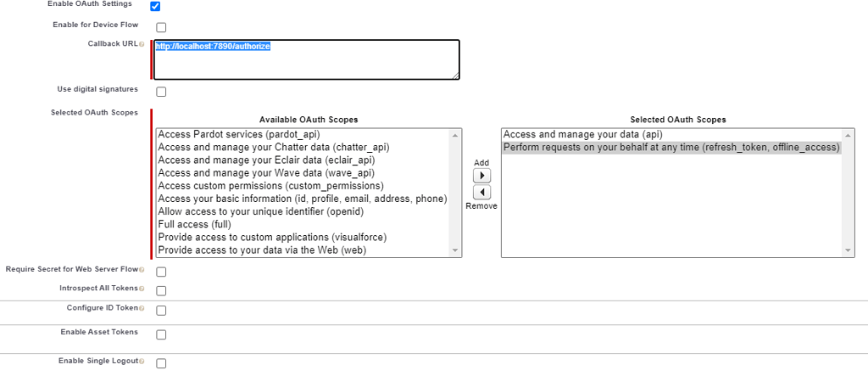Enable the Device Flow checkbox
This screenshot has height=376, width=868.
click(x=161, y=27)
